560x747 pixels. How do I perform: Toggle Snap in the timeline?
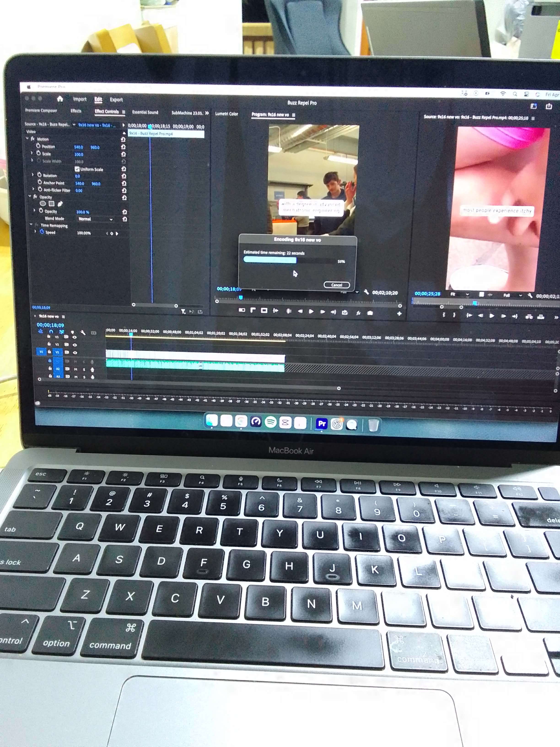click(x=51, y=332)
